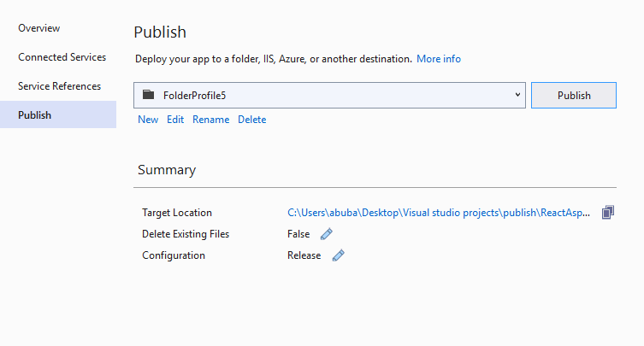This screenshot has height=346, width=644.
Task: Copy the target location path icon
Action: pyautogui.click(x=607, y=213)
